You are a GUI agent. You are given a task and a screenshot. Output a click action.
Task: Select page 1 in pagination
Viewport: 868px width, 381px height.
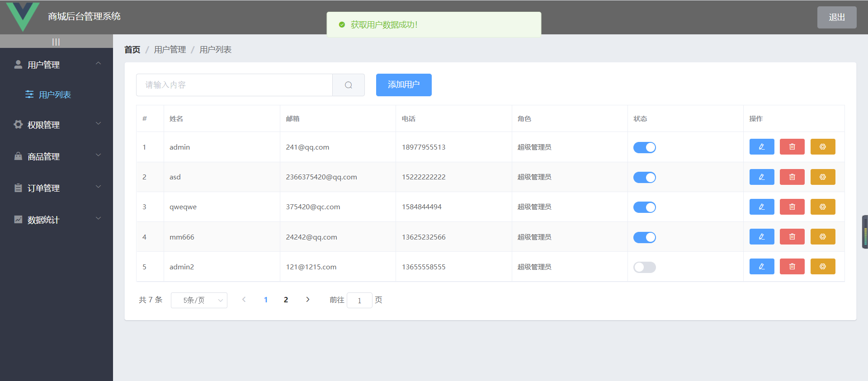click(x=266, y=300)
